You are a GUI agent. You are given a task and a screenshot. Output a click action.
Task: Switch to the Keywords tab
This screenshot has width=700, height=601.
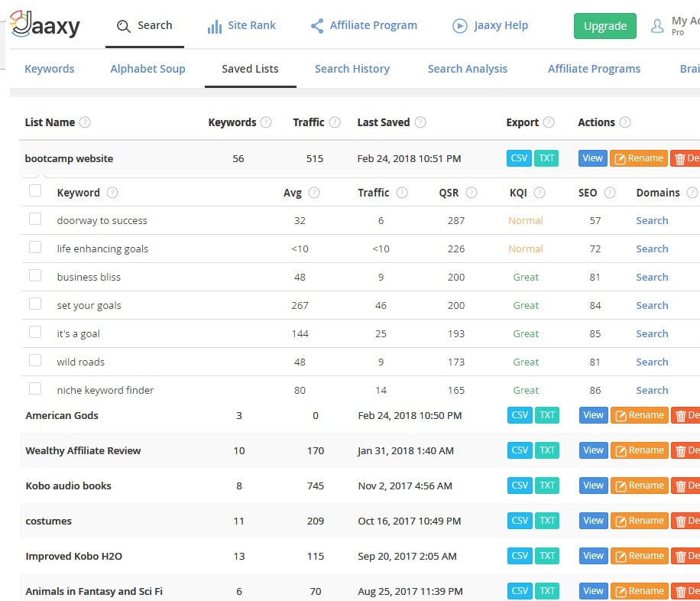point(50,69)
